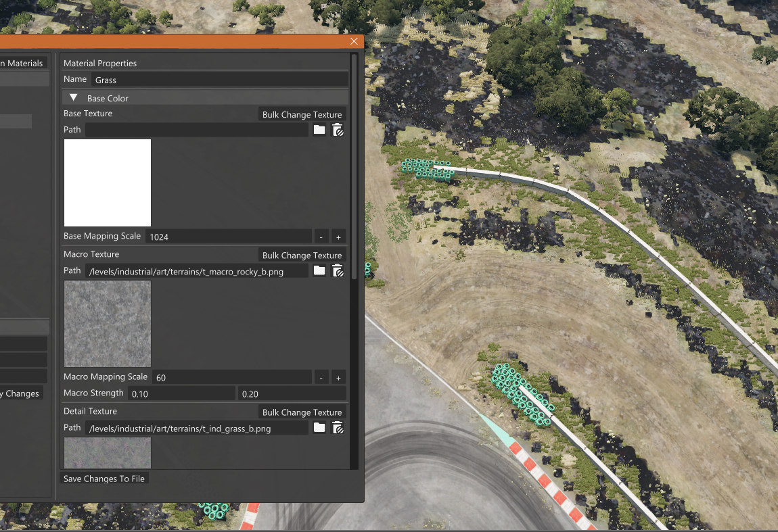Clear the Macro Texture path with trash icon
Screen dimensions: 778x532
click(338, 270)
